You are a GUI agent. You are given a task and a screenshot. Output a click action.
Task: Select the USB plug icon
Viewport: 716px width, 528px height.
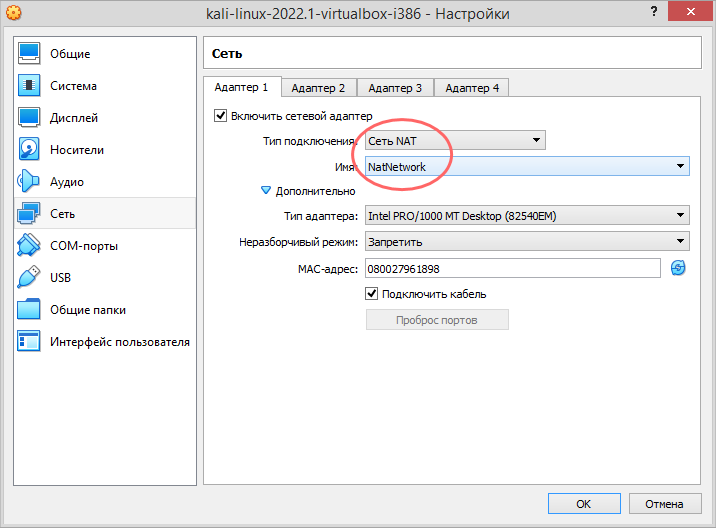click(29, 277)
